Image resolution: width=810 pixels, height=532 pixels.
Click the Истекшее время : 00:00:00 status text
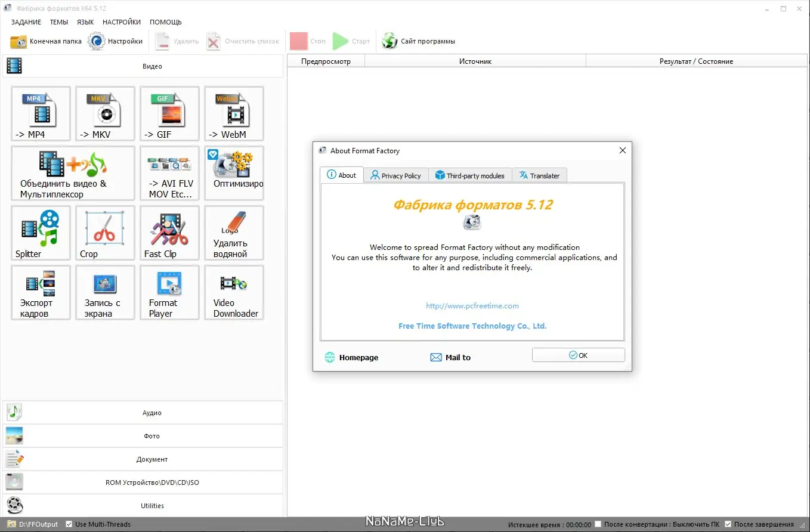coord(549,524)
